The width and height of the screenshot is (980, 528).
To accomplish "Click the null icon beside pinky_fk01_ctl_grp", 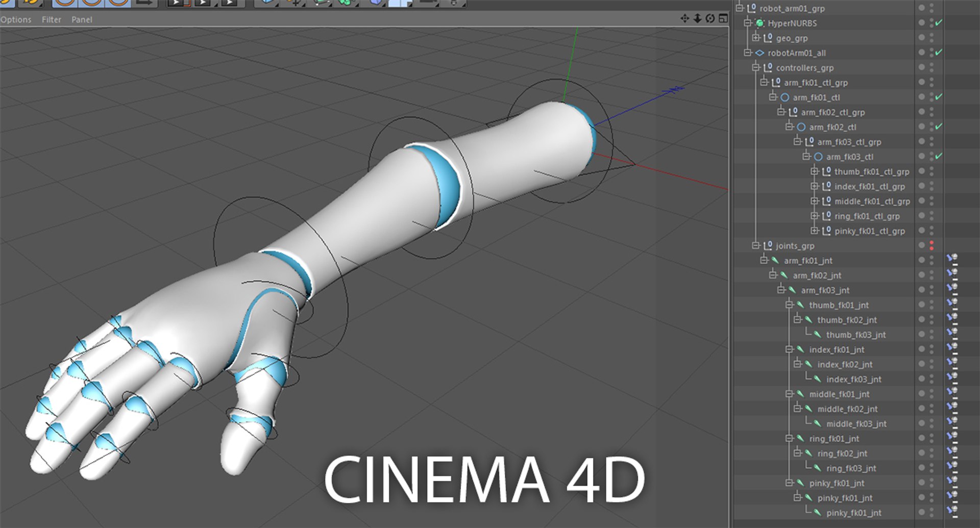I will [826, 231].
